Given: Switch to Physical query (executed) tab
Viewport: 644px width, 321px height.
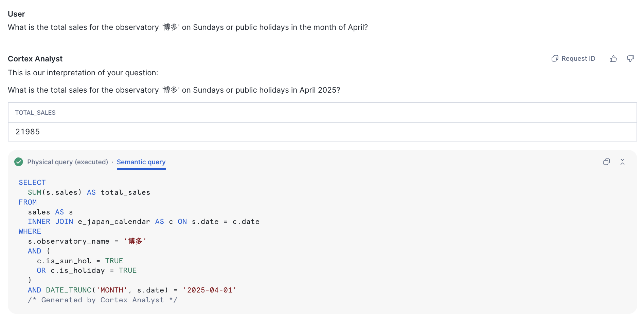Looking at the screenshot, I should [68, 162].
